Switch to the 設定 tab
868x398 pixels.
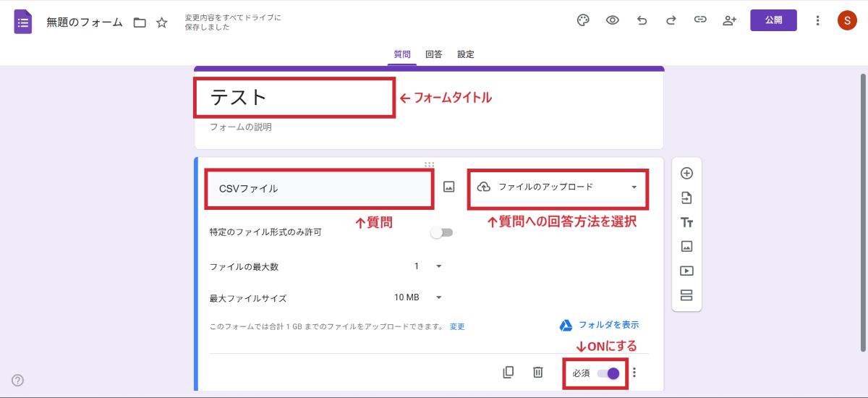466,54
